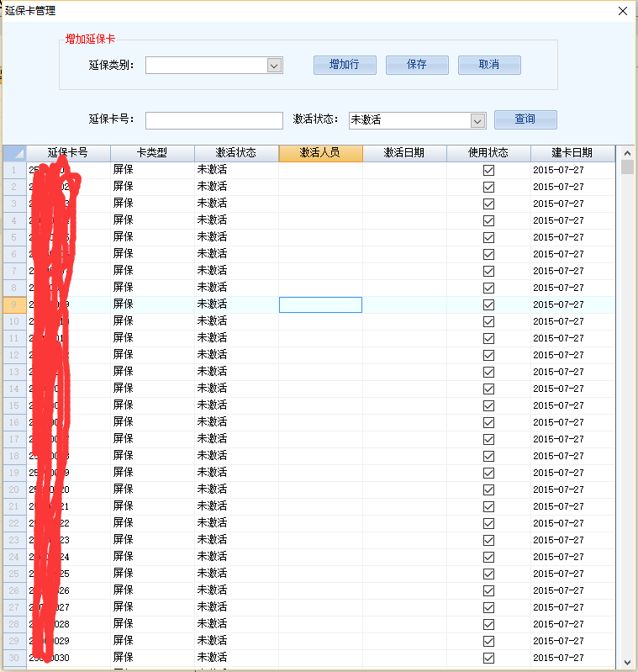Click 未激活 status cell in row 8
Screen dimensions: 638x672
[236, 288]
